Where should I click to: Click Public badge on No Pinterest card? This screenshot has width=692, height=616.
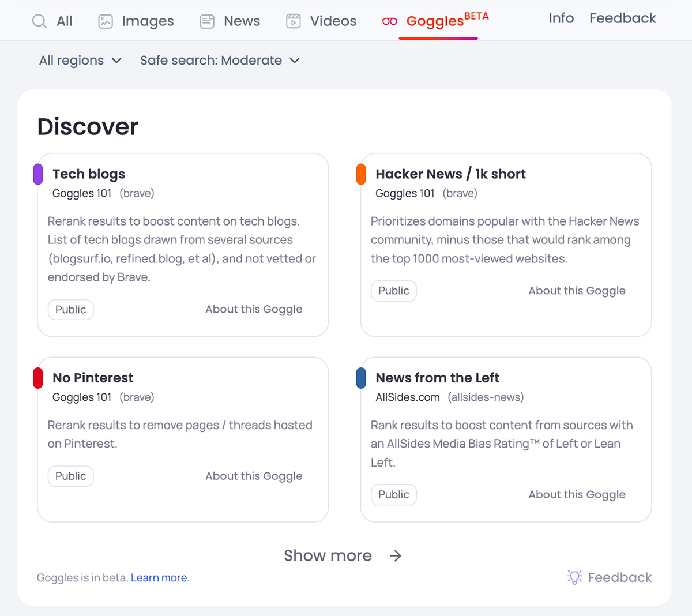pos(70,476)
